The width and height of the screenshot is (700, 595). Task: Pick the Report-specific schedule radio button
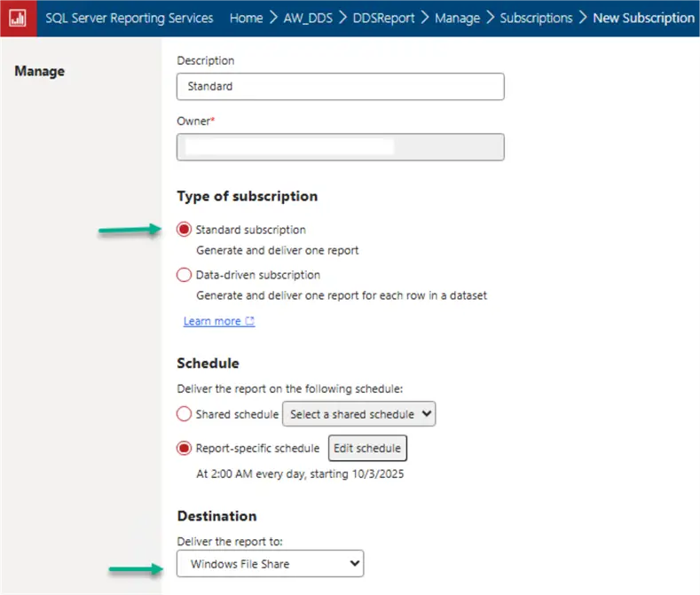pyautogui.click(x=185, y=449)
